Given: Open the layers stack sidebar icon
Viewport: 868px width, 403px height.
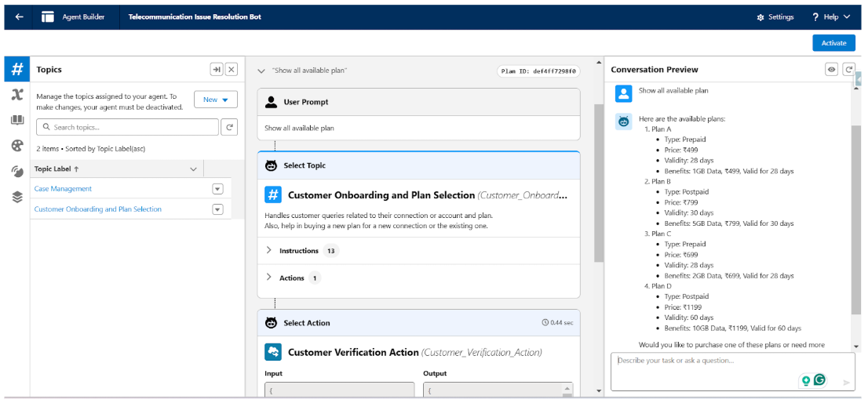Looking at the screenshot, I should pos(16,197).
